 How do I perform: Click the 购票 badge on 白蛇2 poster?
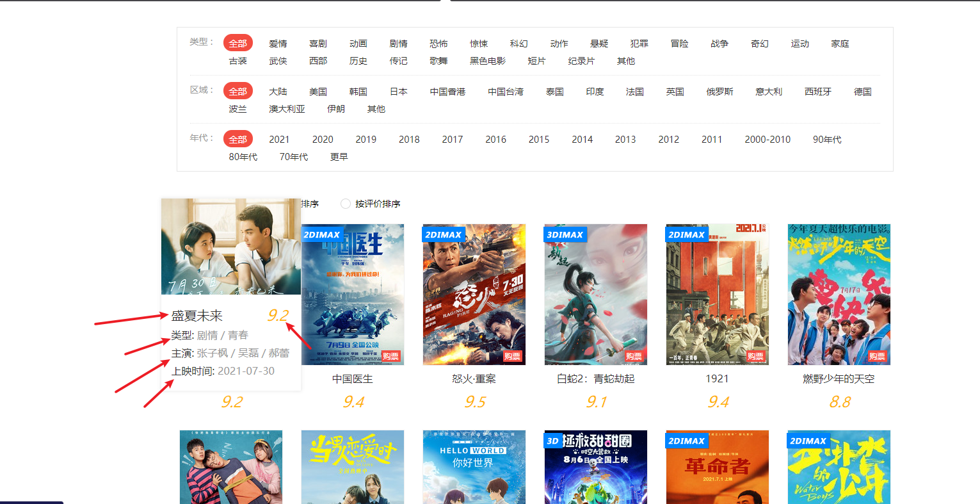click(x=634, y=357)
